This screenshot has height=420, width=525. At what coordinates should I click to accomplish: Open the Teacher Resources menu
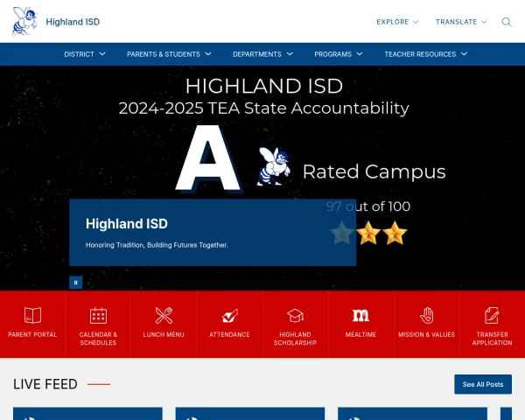[x=420, y=54]
